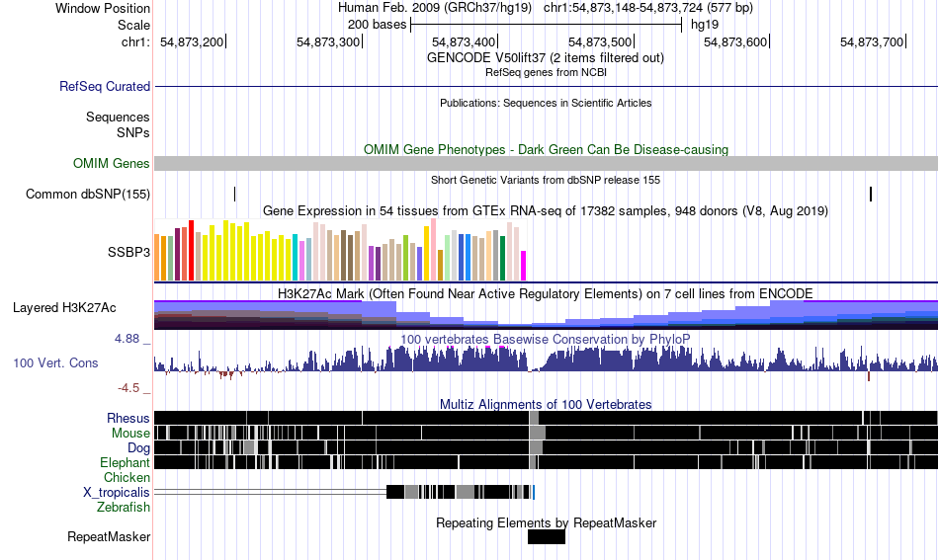Click the Scale label

(x=133, y=25)
